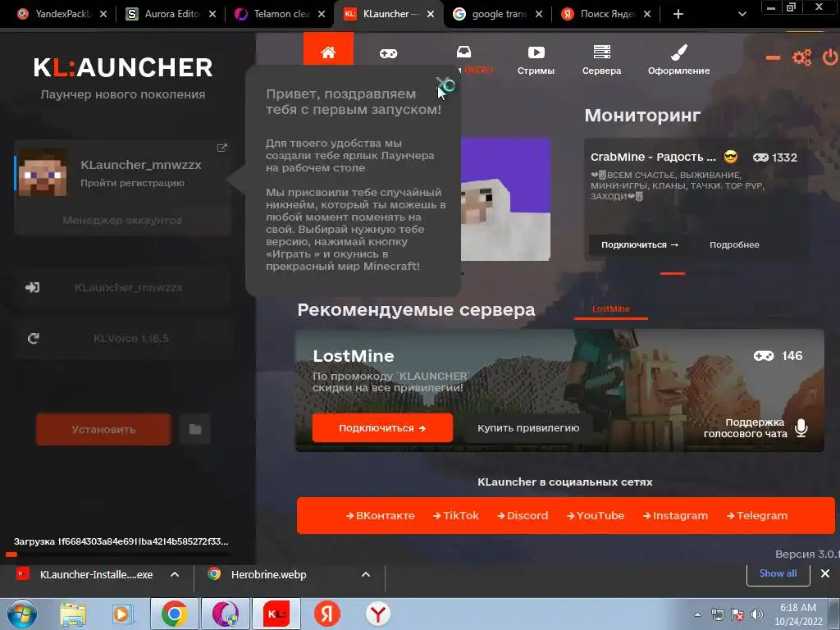The height and width of the screenshot is (630, 840).
Task: Switch to Aurora Editor browser tab
Action: [x=171, y=14]
